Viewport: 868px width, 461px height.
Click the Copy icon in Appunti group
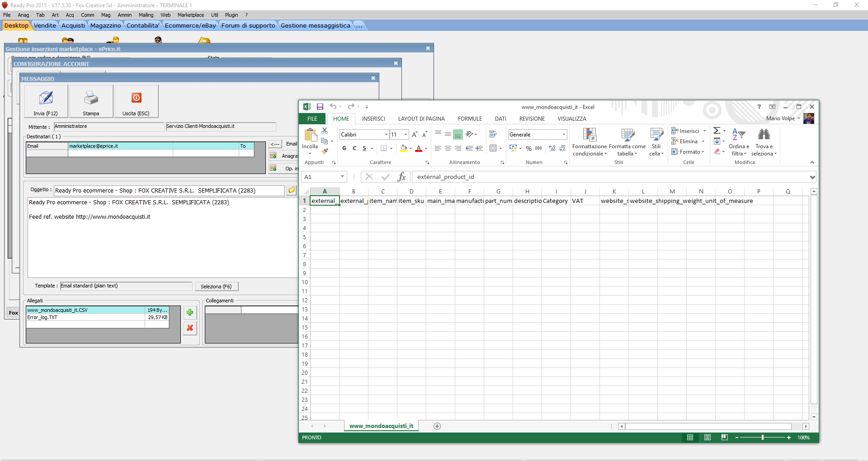[325, 141]
